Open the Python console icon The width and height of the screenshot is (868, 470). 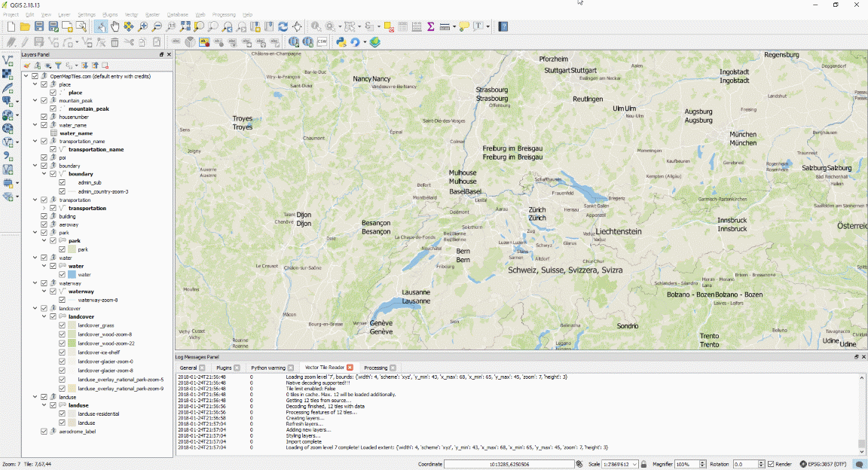(x=341, y=42)
